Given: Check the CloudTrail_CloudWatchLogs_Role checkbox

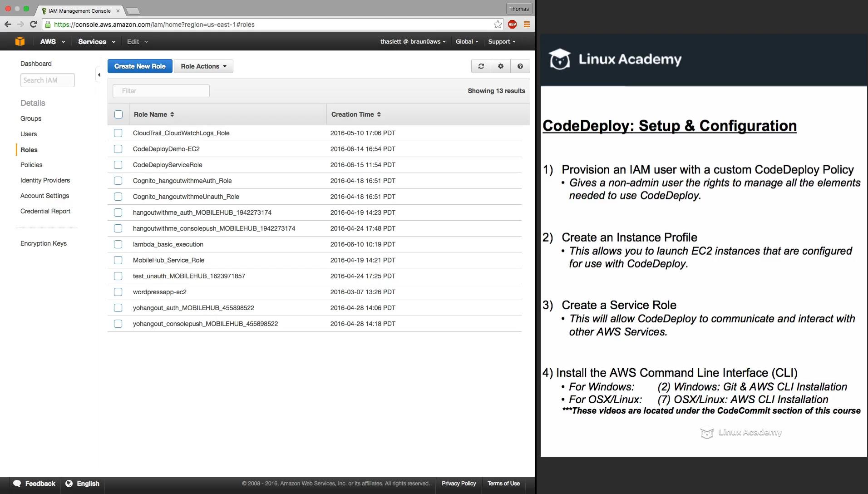Looking at the screenshot, I should coord(118,133).
